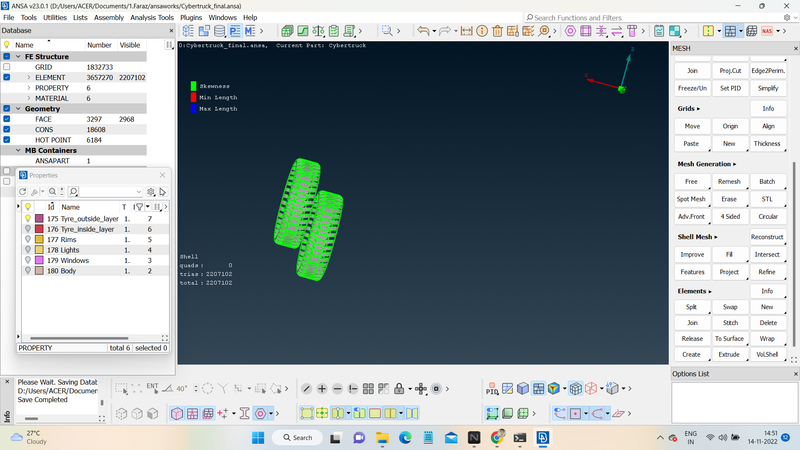The height and width of the screenshot is (450, 800).
Task: Open the Plugins menu
Action: coord(191,17)
